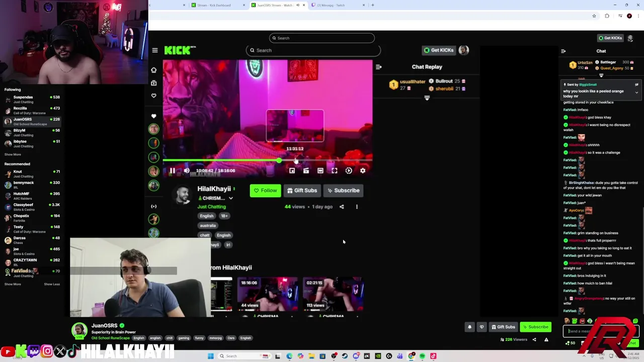Screen dimensions: 644x362
Task: Open playback speed control
Action: point(349,170)
